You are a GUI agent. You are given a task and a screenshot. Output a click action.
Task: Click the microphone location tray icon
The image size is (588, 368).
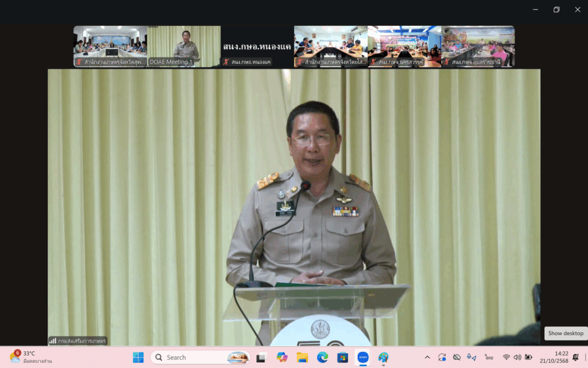pyautogui.click(x=471, y=358)
